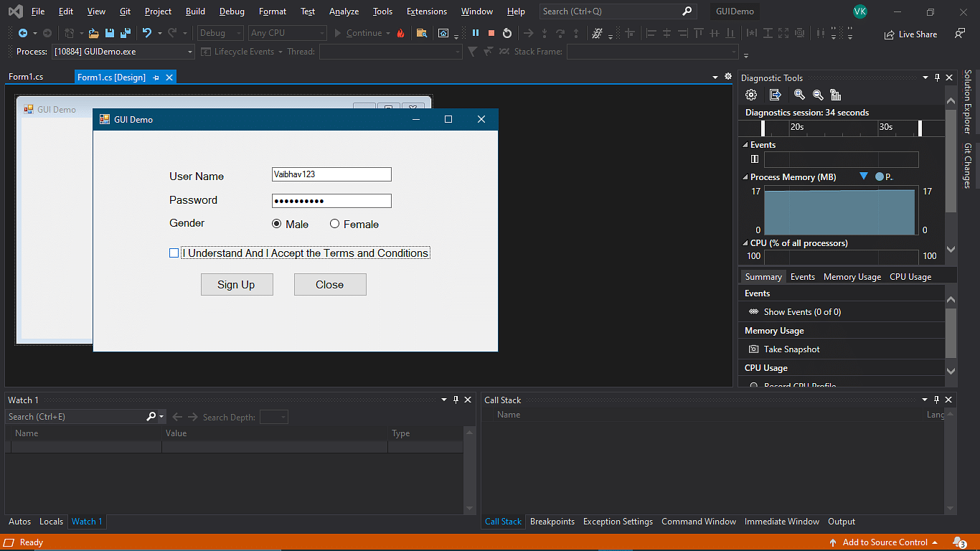Viewport: 980px width, 551px height.
Task: Switch to the Locals tab
Action: tap(51, 522)
